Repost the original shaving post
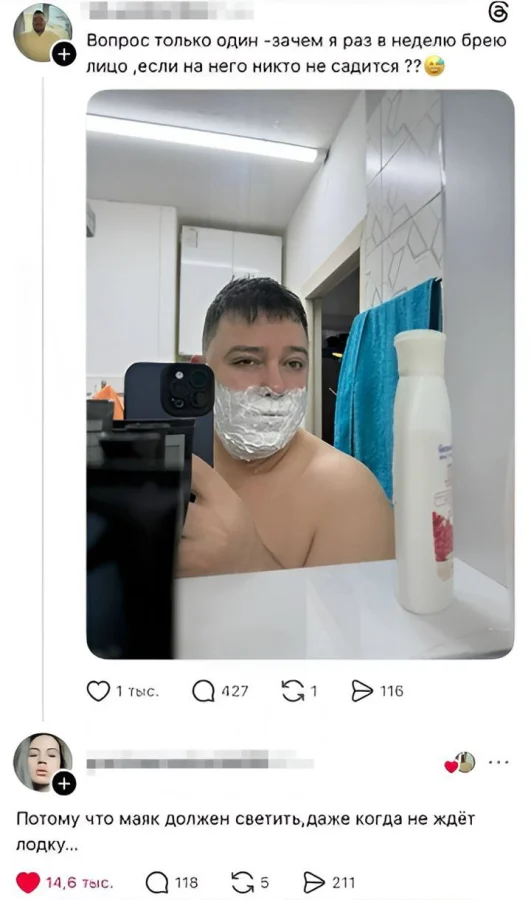The height and width of the screenshot is (900, 531). pyautogui.click(x=293, y=691)
